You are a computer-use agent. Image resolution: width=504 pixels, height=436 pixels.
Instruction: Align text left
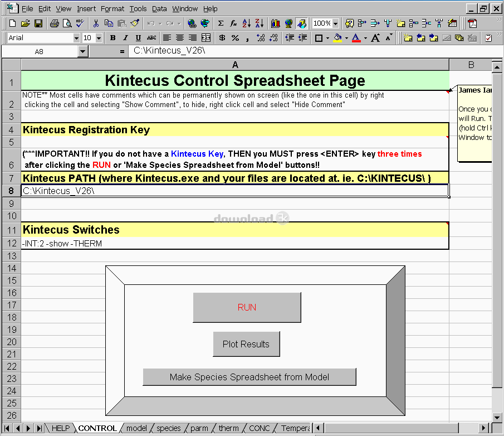pos(167,38)
